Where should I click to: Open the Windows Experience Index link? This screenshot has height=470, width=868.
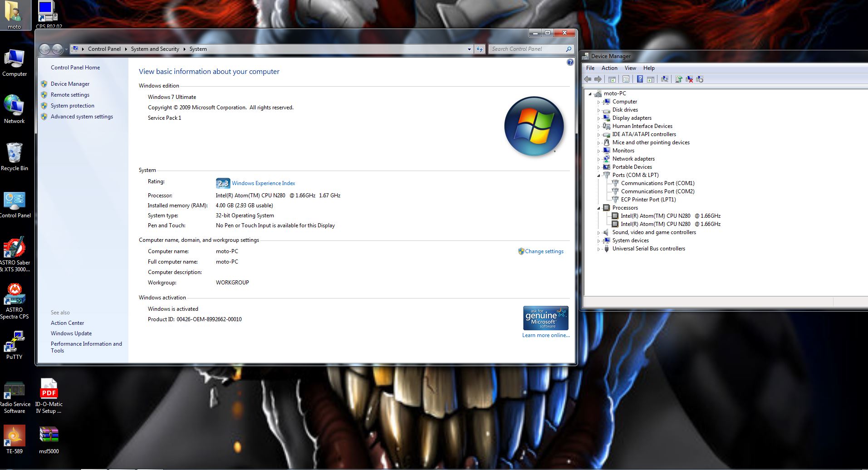(x=263, y=183)
